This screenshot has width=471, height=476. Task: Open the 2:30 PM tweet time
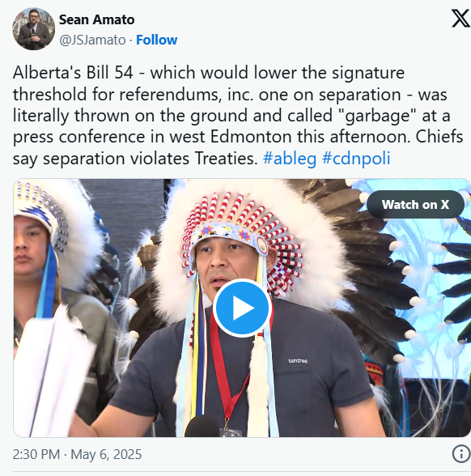(x=36, y=454)
